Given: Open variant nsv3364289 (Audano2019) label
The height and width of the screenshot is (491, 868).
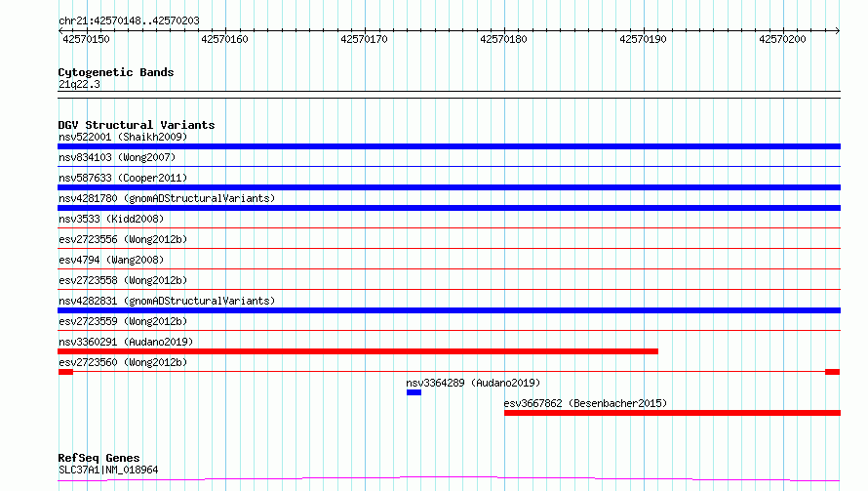Looking at the screenshot, I should pyautogui.click(x=473, y=383).
